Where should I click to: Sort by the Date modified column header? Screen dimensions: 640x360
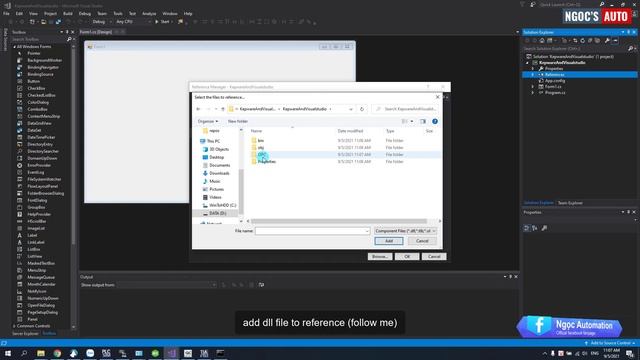pyautogui.click(x=350, y=131)
